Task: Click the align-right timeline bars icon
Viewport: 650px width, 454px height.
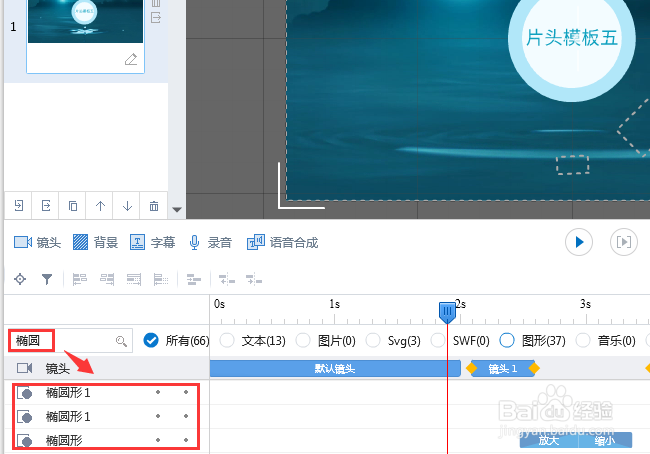Action: (x=107, y=279)
